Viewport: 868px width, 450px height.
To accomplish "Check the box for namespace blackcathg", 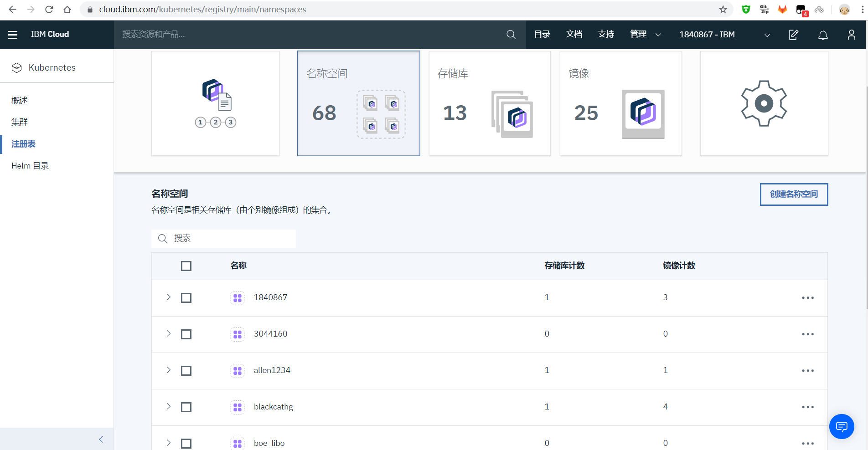I will [186, 407].
